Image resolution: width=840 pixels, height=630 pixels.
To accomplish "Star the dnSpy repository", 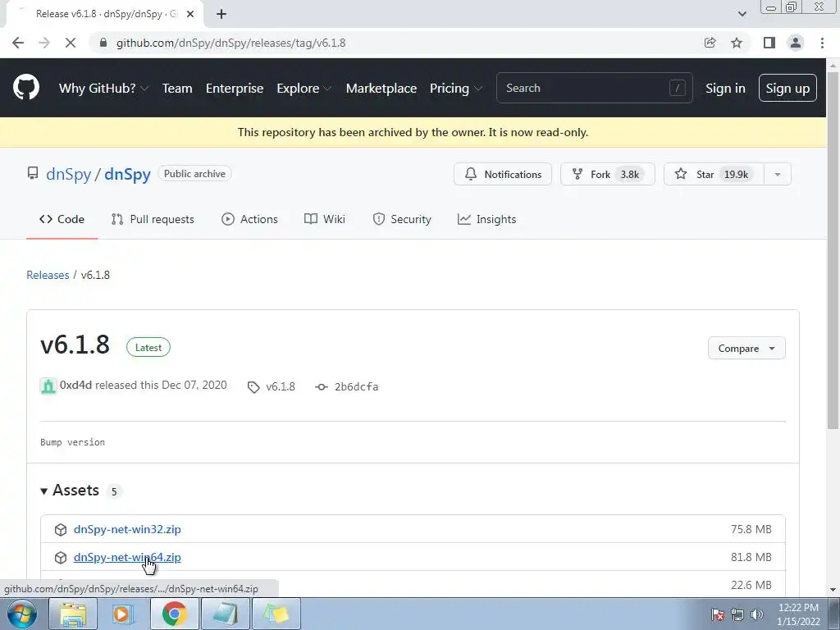I will [714, 174].
